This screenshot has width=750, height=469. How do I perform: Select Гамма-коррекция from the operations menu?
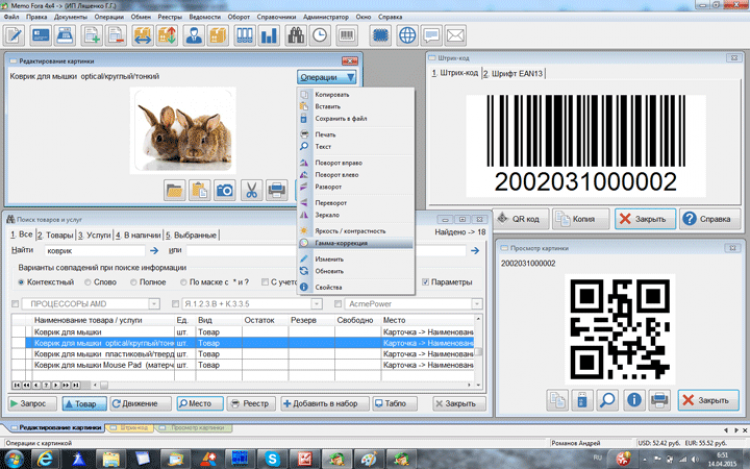pos(344,243)
